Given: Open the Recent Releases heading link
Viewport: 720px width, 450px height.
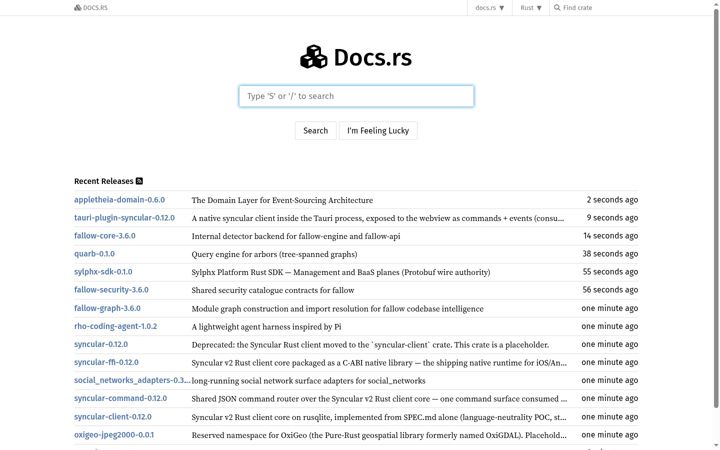Looking at the screenshot, I should [104, 181].
